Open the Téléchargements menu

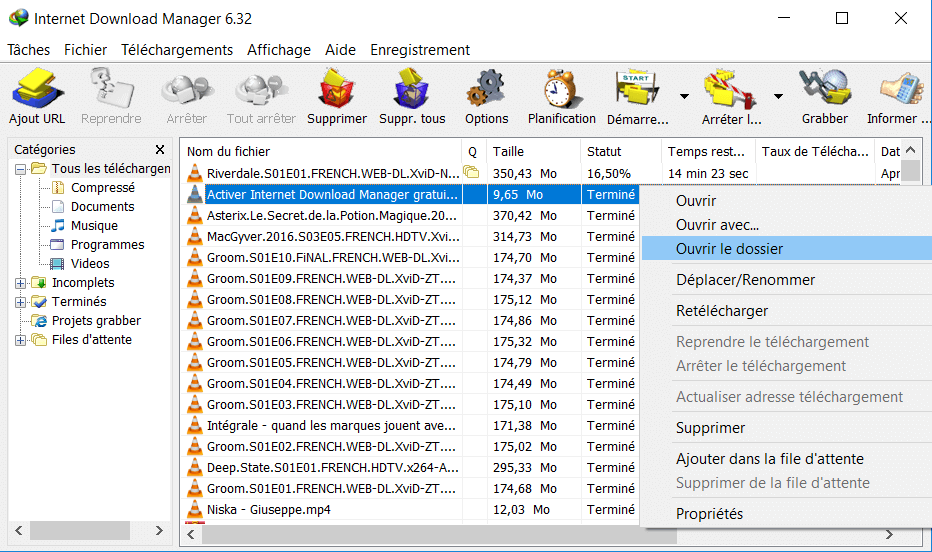coord(177,50)
